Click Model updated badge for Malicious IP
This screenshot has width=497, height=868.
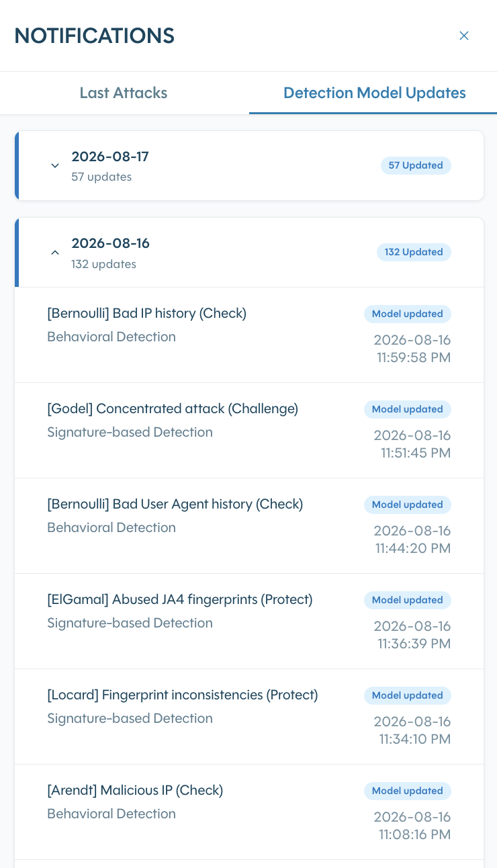tap(408, 791)
